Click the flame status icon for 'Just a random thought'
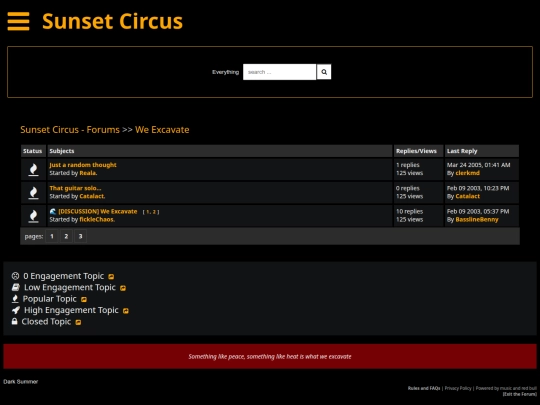This screenshot has width=540, height=405. tap(33, 169)
